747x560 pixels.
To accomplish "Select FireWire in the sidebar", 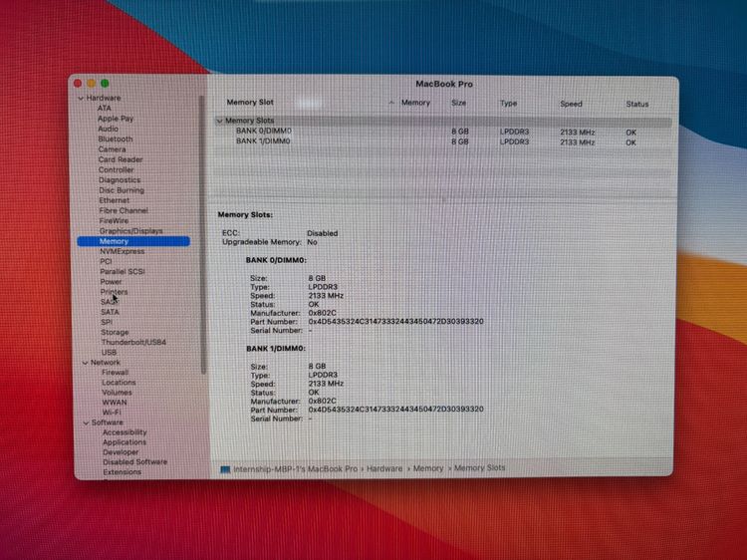I will point(114,220).
